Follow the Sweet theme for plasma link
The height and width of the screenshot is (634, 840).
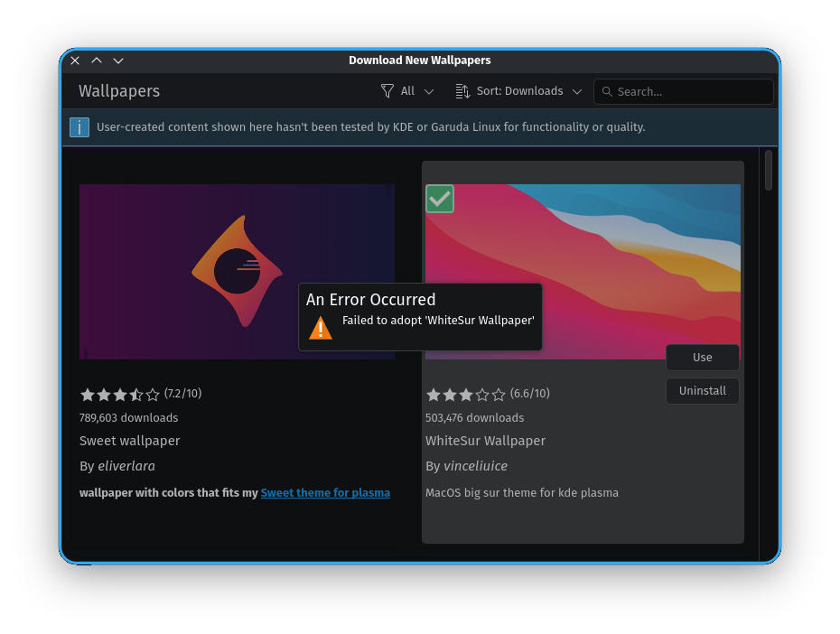pos(325,492)
